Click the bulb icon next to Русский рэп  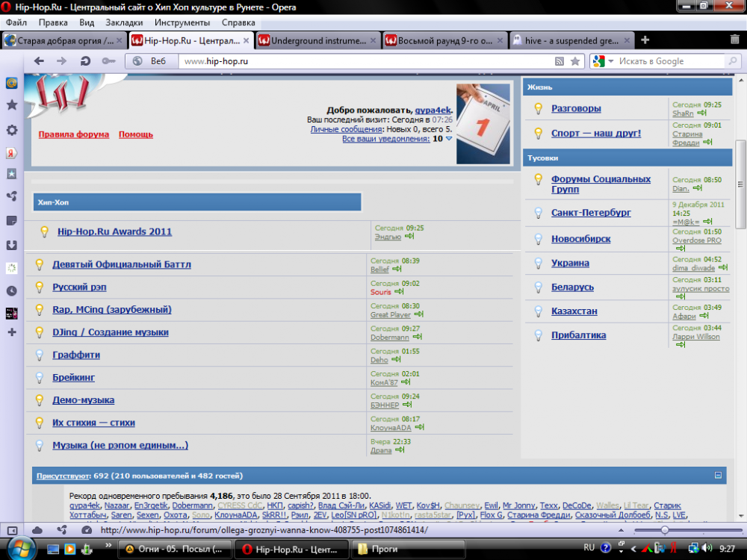(40, 287)
